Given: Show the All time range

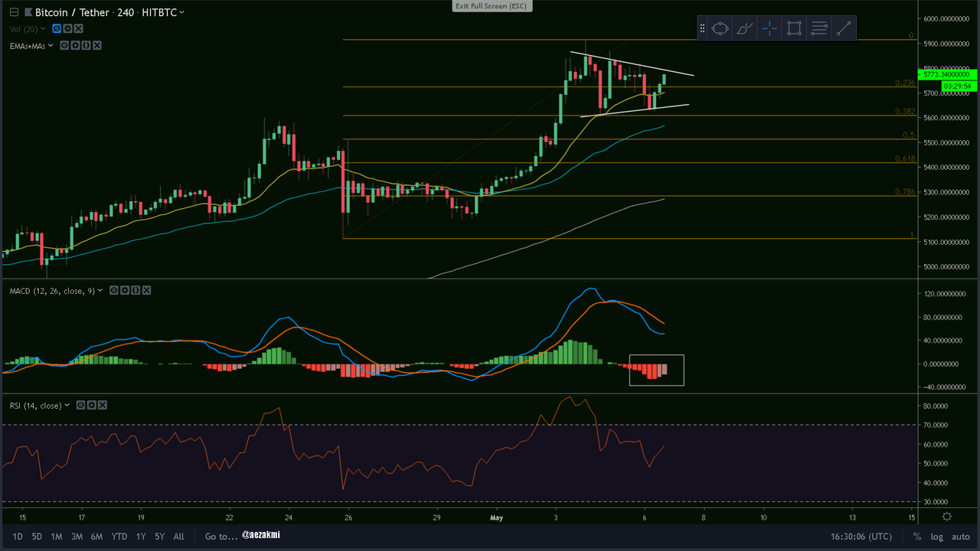Looking at the screenshot, I should tap(178, 536).
